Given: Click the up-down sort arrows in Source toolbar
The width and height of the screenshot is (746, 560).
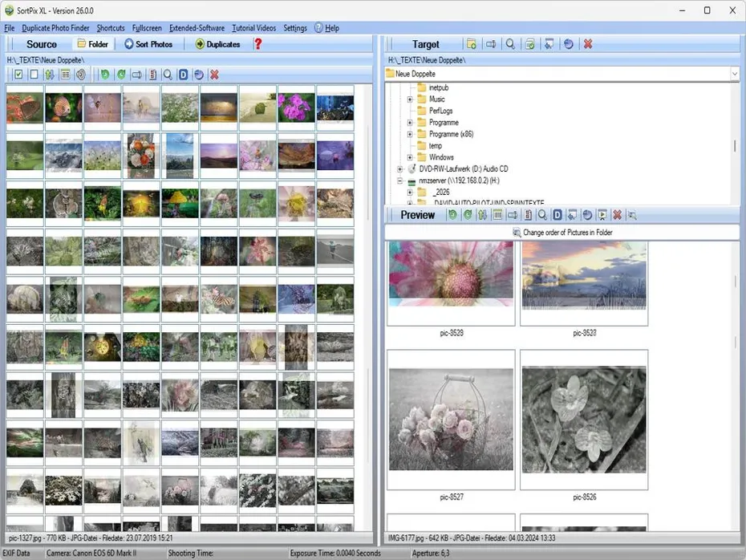Looking at the screenshot, I should click(x=51, y=74).
